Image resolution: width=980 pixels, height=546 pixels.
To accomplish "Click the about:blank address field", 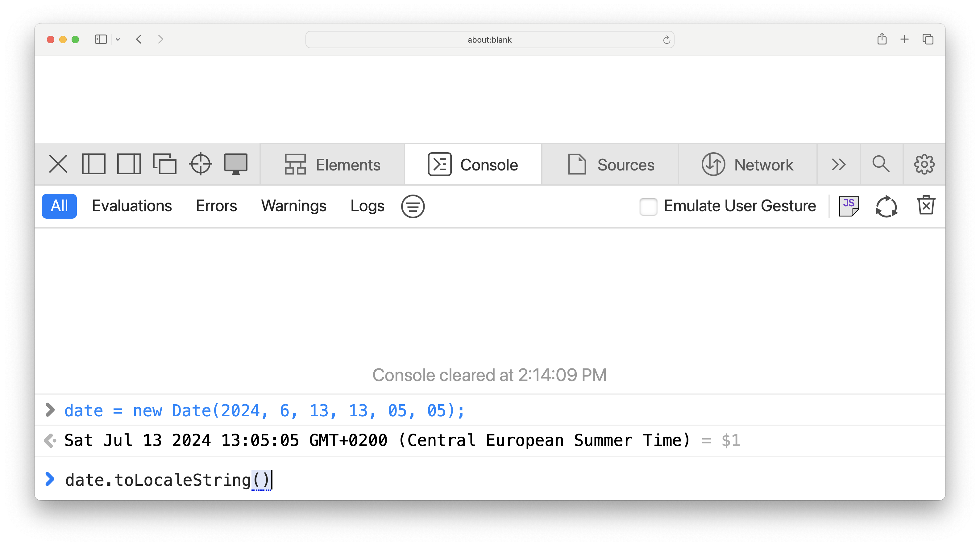I will 490,40.
